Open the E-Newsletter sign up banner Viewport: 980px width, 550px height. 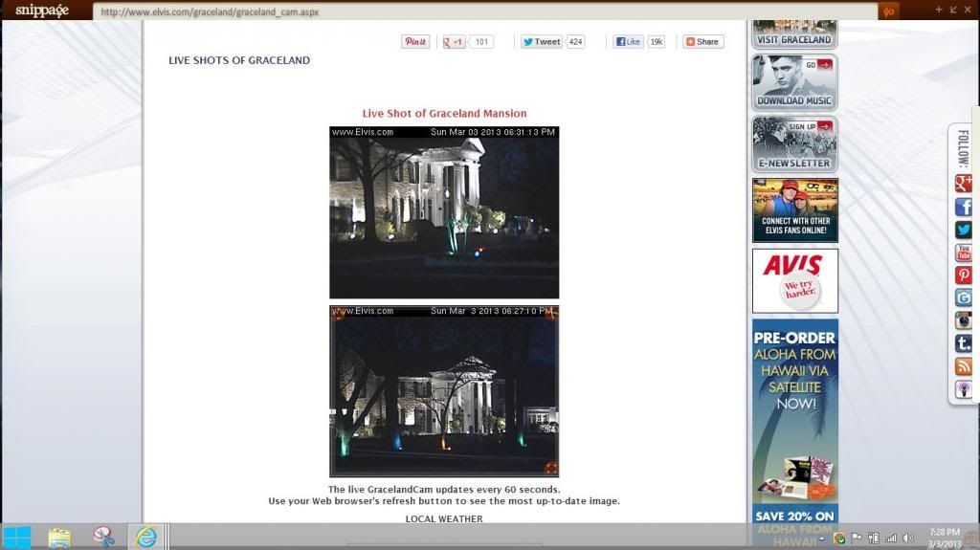coord(794,144)
